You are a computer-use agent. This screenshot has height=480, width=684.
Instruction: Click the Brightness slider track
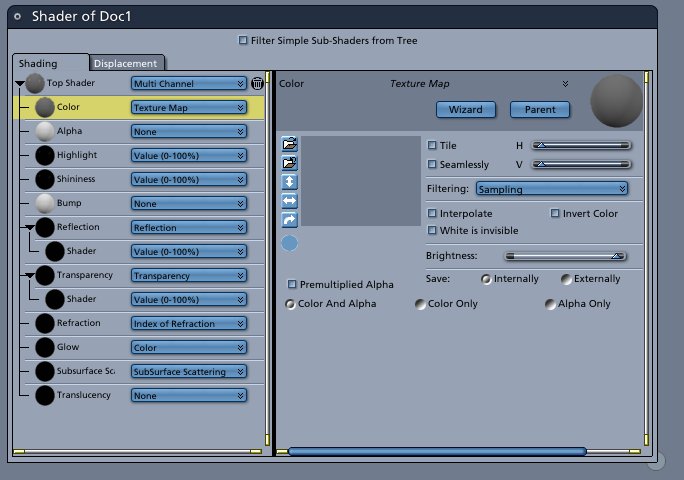[565, 256]
